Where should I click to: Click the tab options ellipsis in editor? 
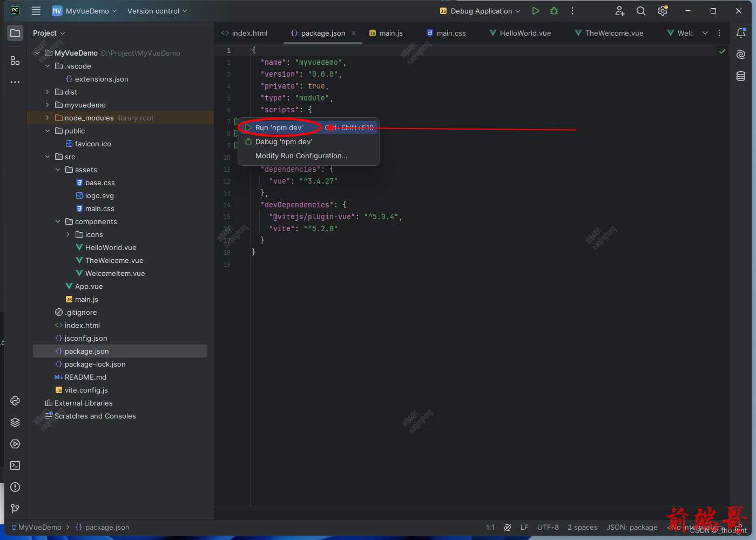[719, 33]
